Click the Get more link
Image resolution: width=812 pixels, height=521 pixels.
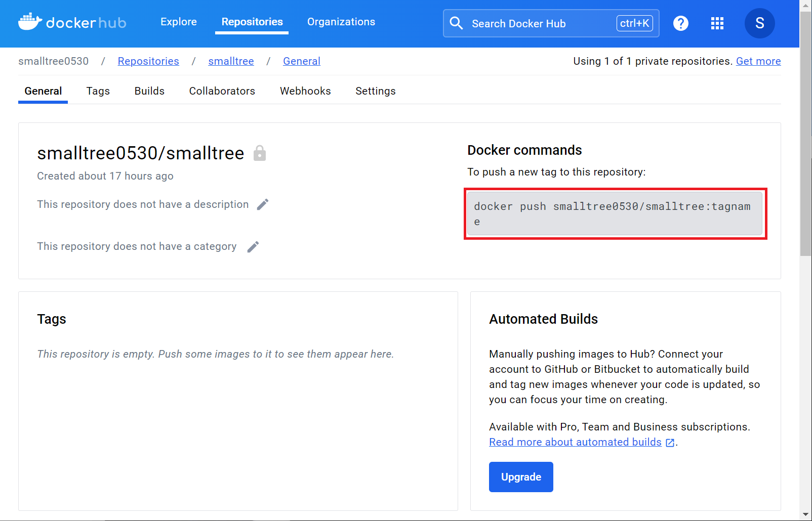(758, 61)
